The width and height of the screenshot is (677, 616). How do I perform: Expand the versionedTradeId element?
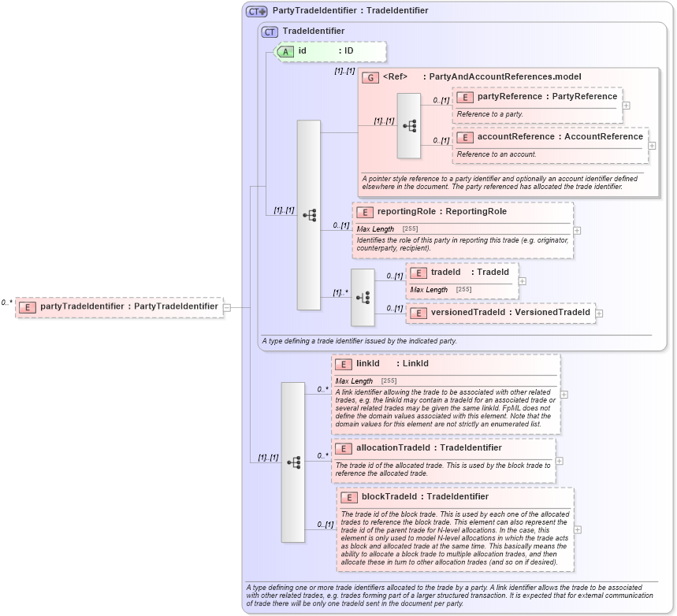(599, 314)
